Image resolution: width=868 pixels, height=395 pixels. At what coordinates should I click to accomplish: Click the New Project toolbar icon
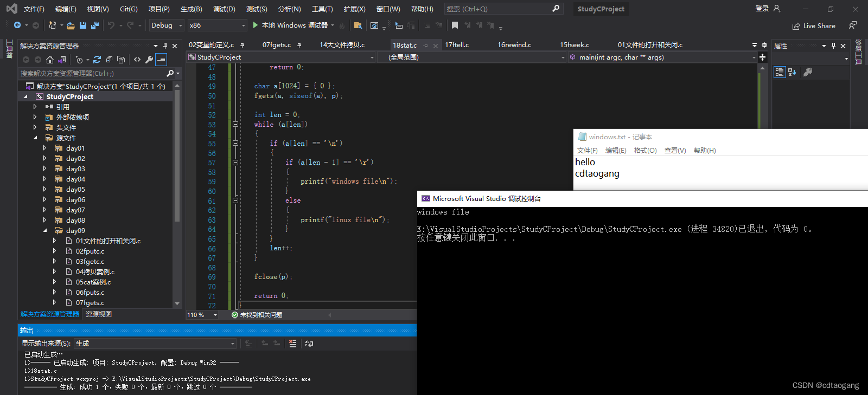coord(53,25)
